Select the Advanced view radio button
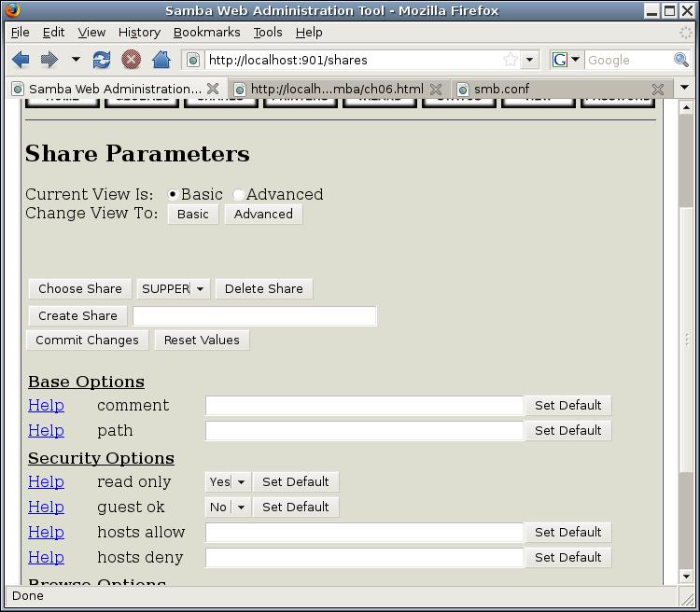This screenshot has height=612, width=700. [x=239, y=195]
